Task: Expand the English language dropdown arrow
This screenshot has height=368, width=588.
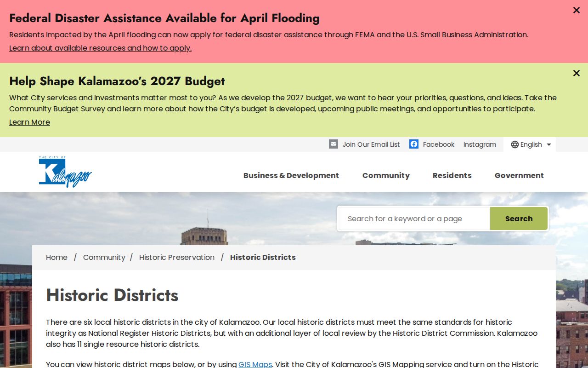Action: 548,144
